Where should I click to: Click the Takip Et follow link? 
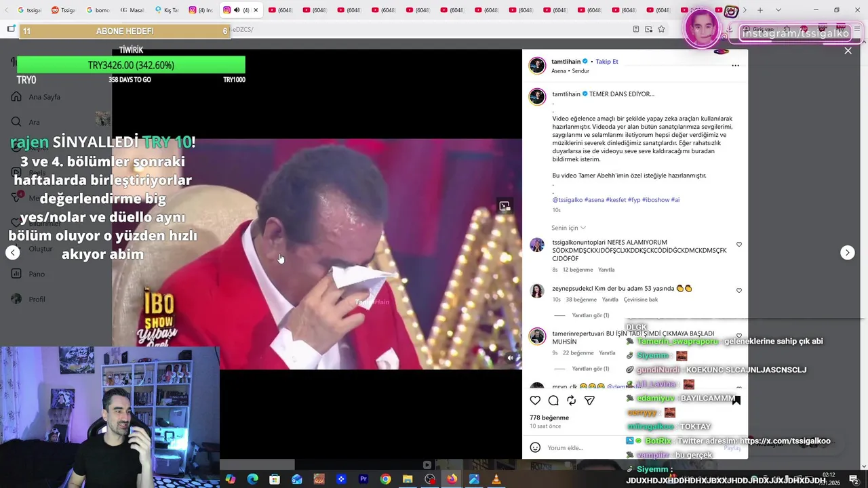[607, 61]
